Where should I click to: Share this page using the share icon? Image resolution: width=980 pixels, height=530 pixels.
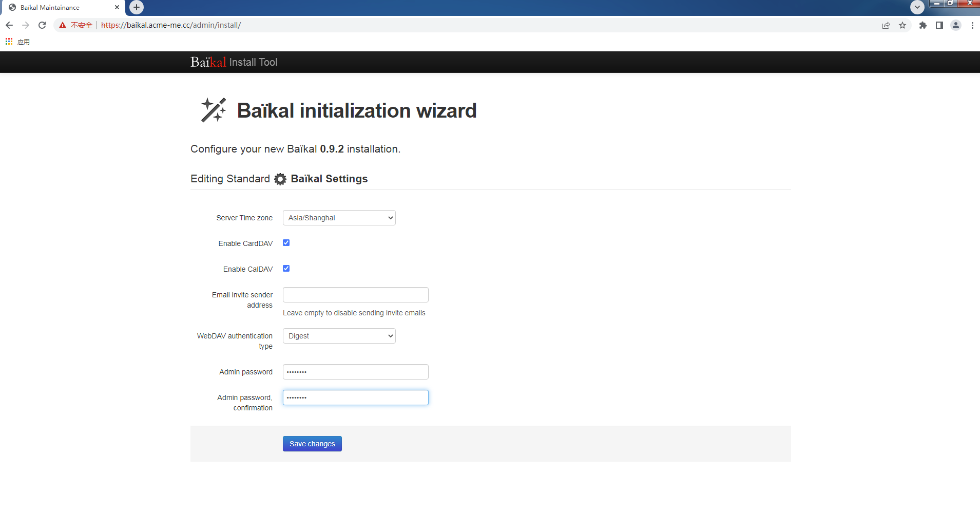pos(886,25)
